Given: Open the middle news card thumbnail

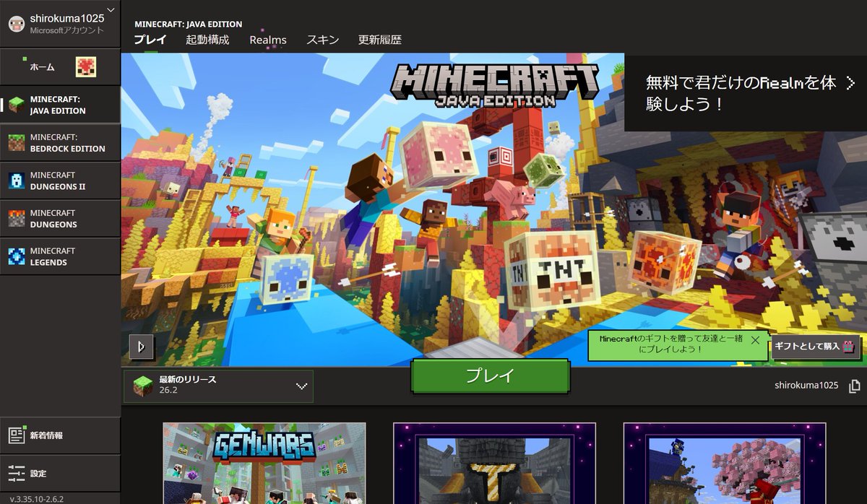Looking at the screenshot, I should click(494, 463).
